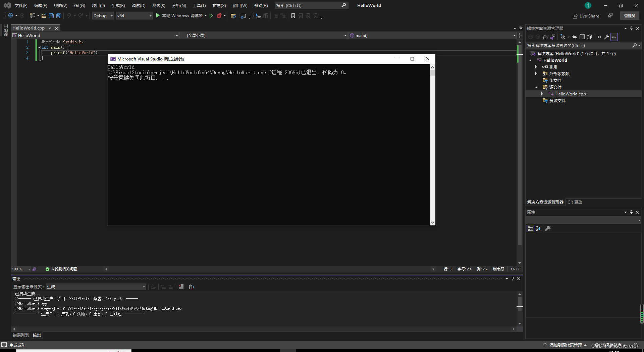Start without debugging using hollow green play icon
The height and width of the screenshot is (352, 644).
(x=211, y=15)
